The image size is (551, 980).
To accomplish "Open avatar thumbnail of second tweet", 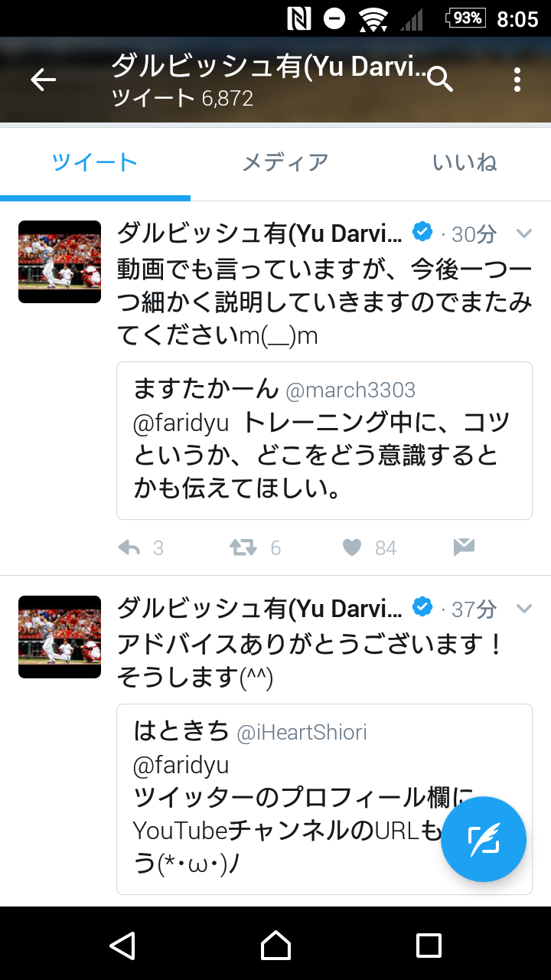I will 60,637.
